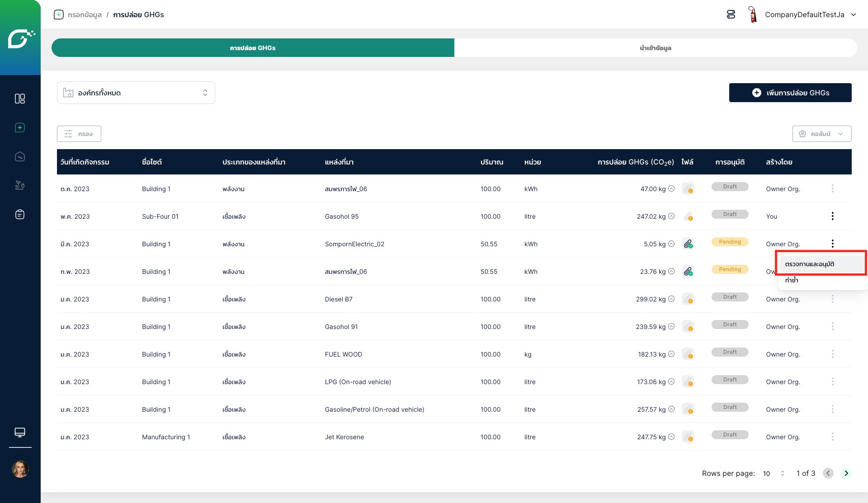Screen dimensions: 868x503
Task: Open the คอลัมน์ columns dropdown
Action: [x=821, y=134]
